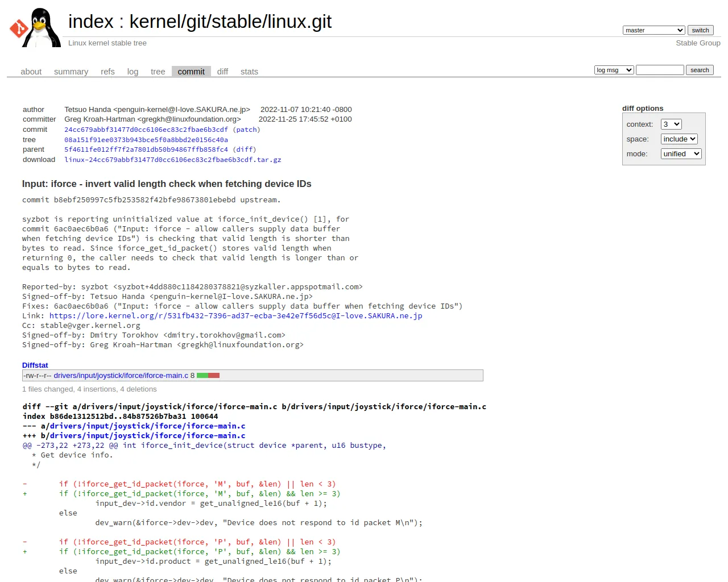Click committer date 2022-11-25 17:45:52 +0100
The image size is (728, 582).
[x=305, y=119]
